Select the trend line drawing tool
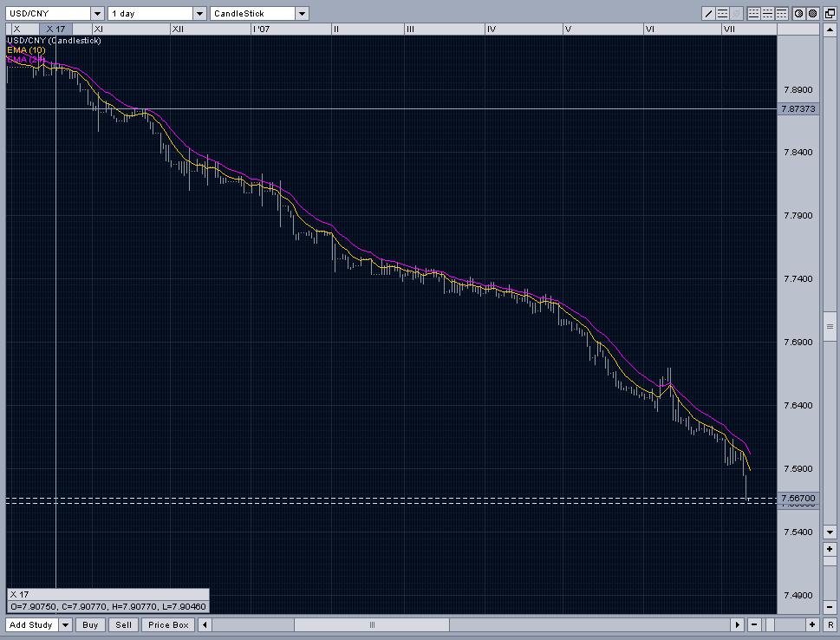The image size is (840, 640). pos(708,13)
